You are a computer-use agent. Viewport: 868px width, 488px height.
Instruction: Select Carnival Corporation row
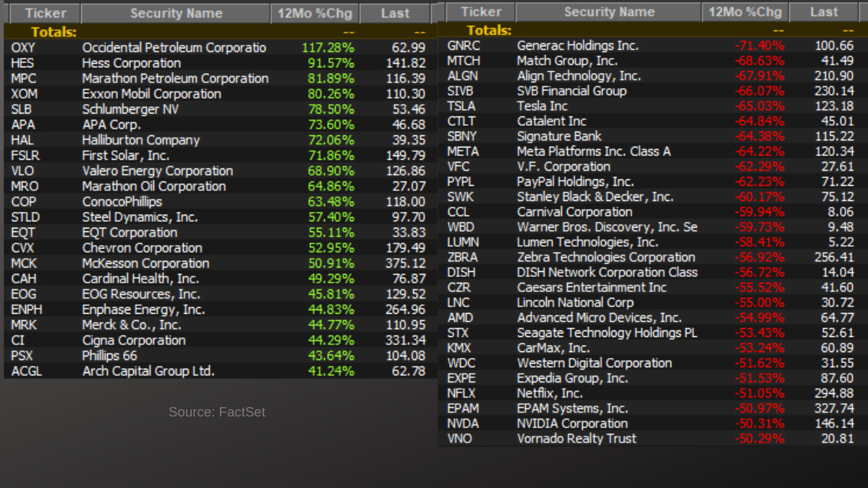coord(652,212)
